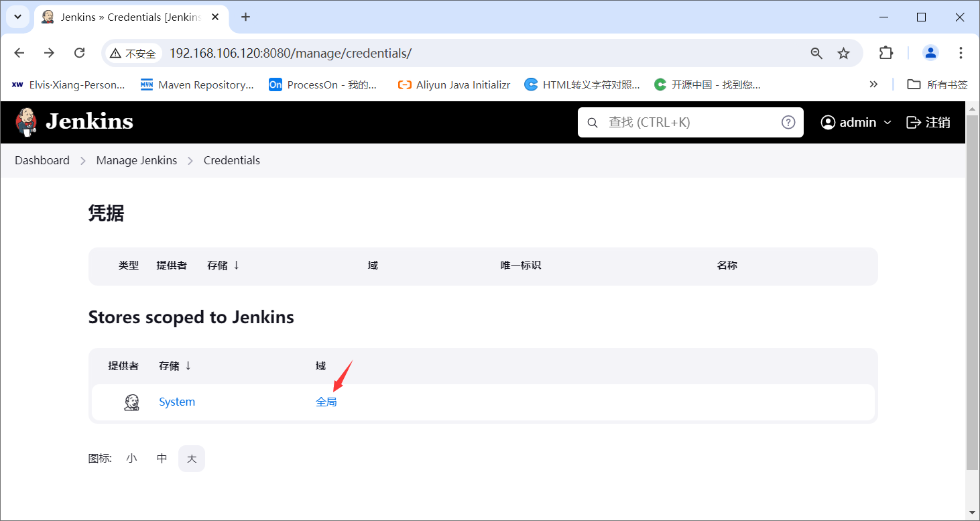Open the HTML转义字符对照 bookmark
Viewport: 980px width, 521px height.
(583, 84)
